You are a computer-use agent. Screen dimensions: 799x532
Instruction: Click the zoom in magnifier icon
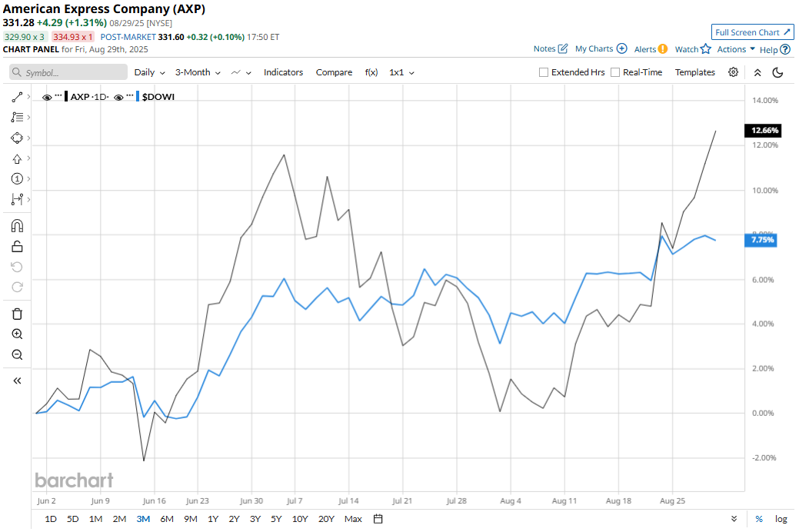17,334
